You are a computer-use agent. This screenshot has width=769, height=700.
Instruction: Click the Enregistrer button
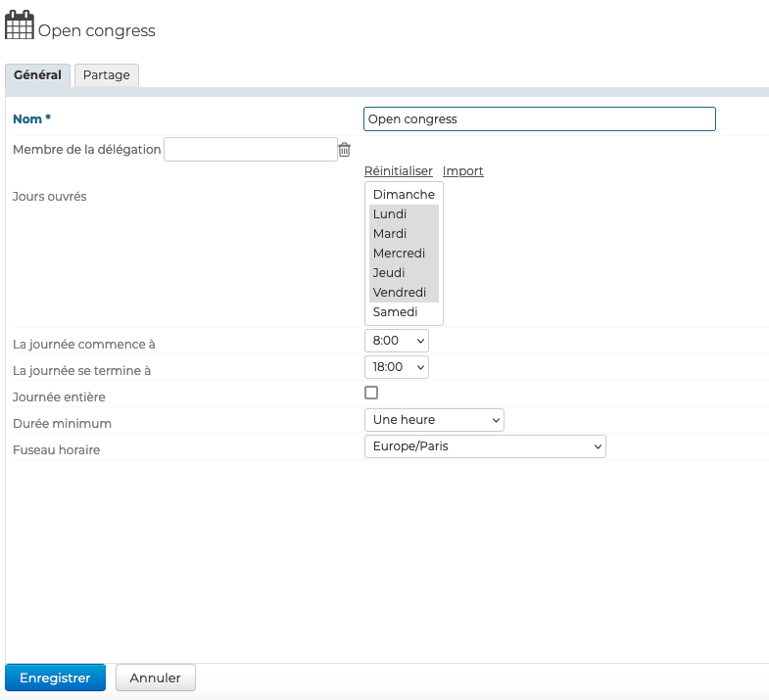pyautogui.click(x=55, y=677)
